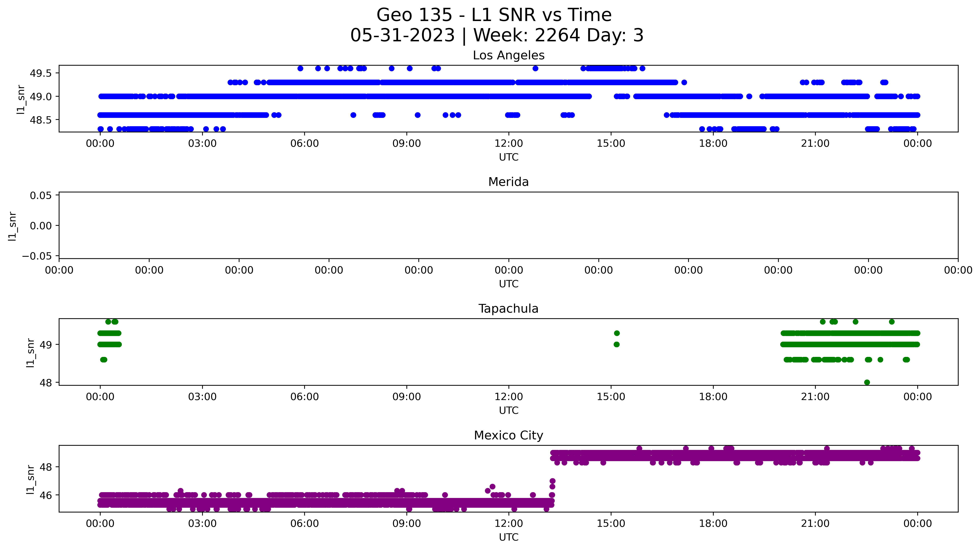Click the 48.5 tick on Los Angeles y-axis
The width and height of the screenshot is (980, 550).
pos(41,120)
